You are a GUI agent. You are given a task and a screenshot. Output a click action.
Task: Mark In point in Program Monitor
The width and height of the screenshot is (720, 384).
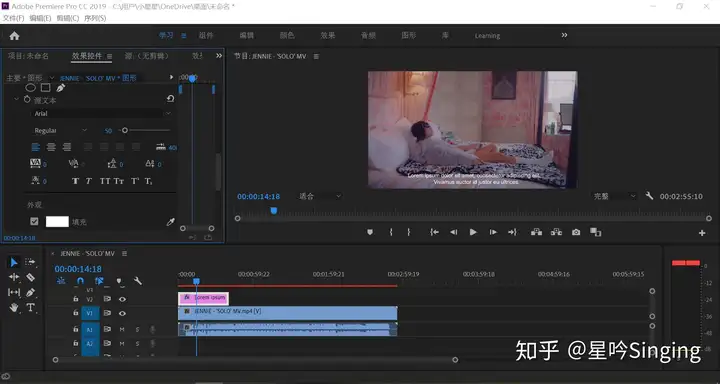pos(391,232)
